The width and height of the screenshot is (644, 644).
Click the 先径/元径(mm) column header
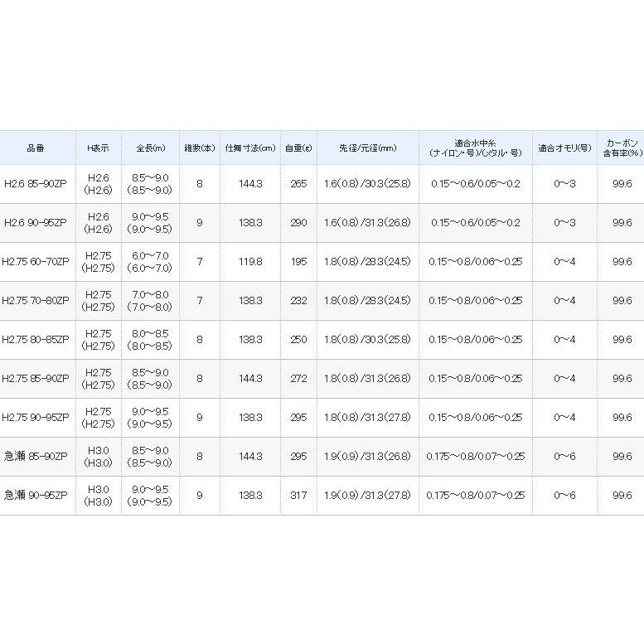367,148
